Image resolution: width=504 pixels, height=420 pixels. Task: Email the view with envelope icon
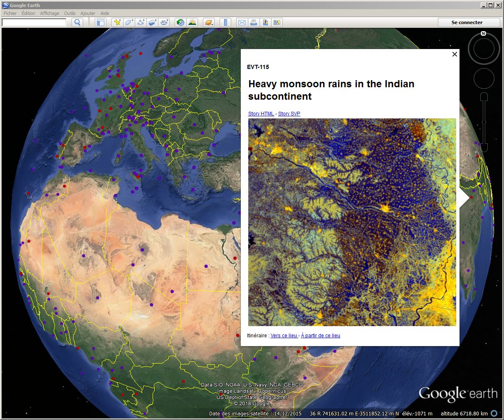242,22
